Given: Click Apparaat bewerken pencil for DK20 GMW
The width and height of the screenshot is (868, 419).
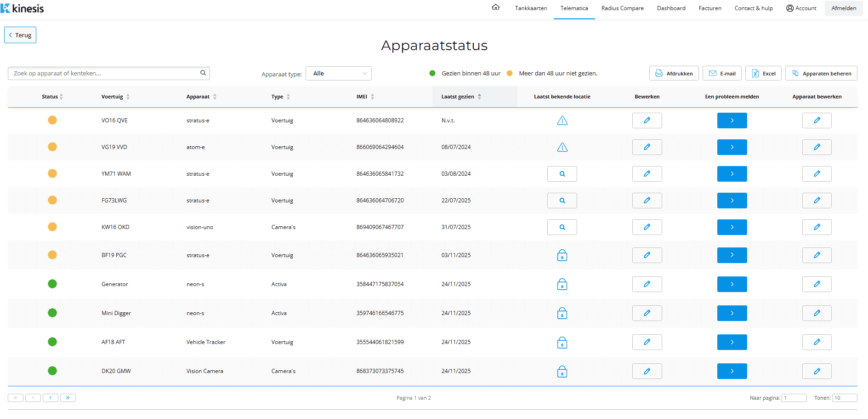Looking at the screenshot, I should point(817,371).
